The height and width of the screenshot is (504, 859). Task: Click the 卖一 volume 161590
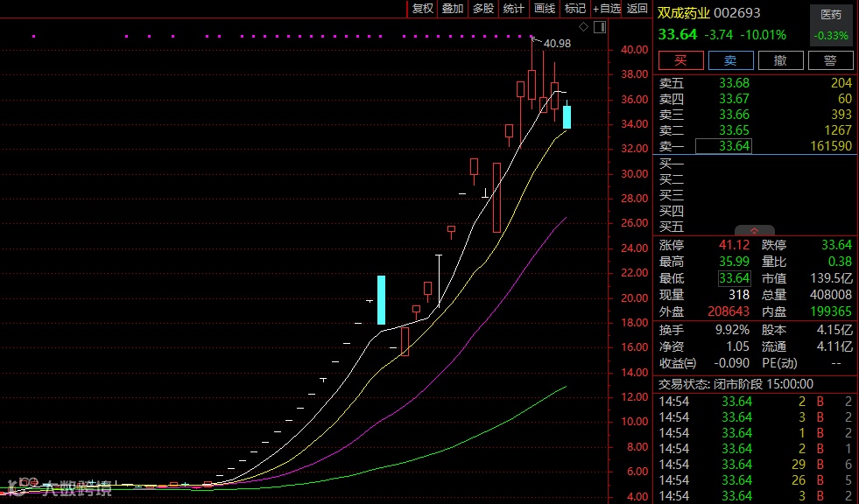pyautogui.click(x=830, y=146)
